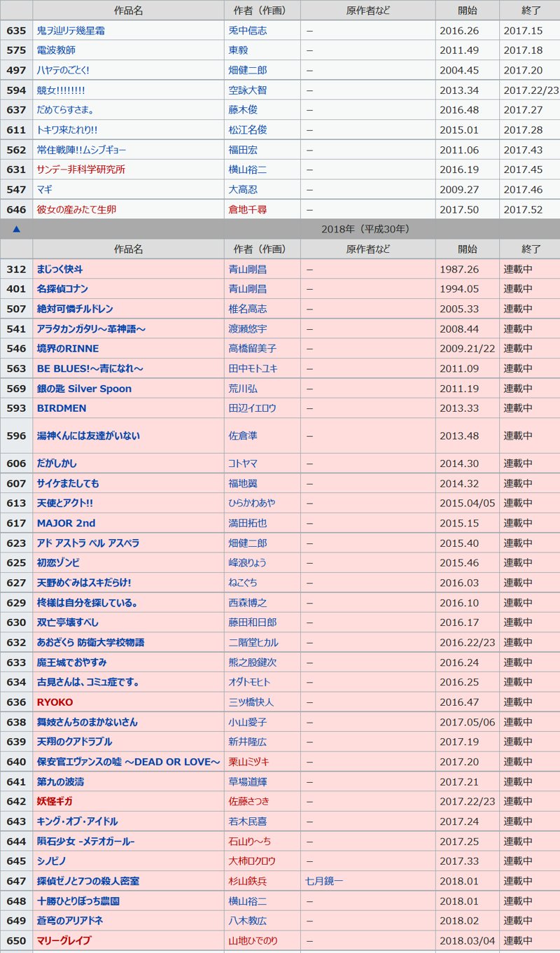Open the アド アストラ ペル アスペラ link

[88, 543]
